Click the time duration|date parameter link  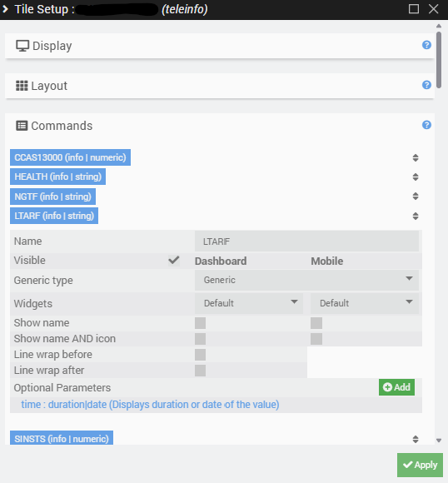[150, 405]
